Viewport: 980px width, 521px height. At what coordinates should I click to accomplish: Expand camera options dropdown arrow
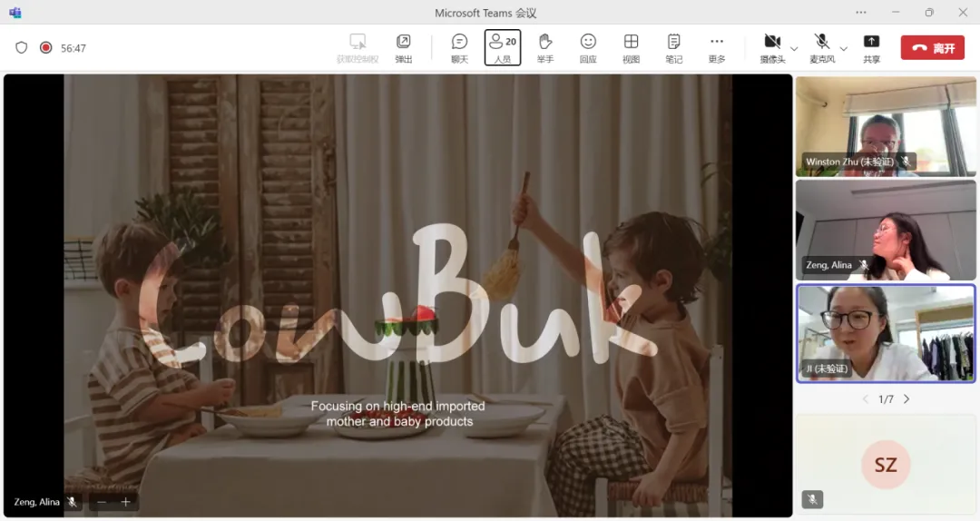click(x=794, y=49)
